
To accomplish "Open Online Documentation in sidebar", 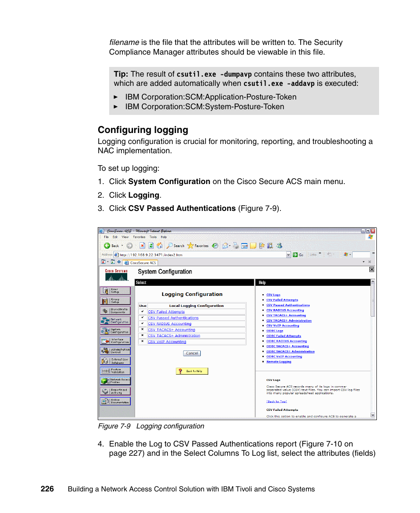I will (115, 401).
